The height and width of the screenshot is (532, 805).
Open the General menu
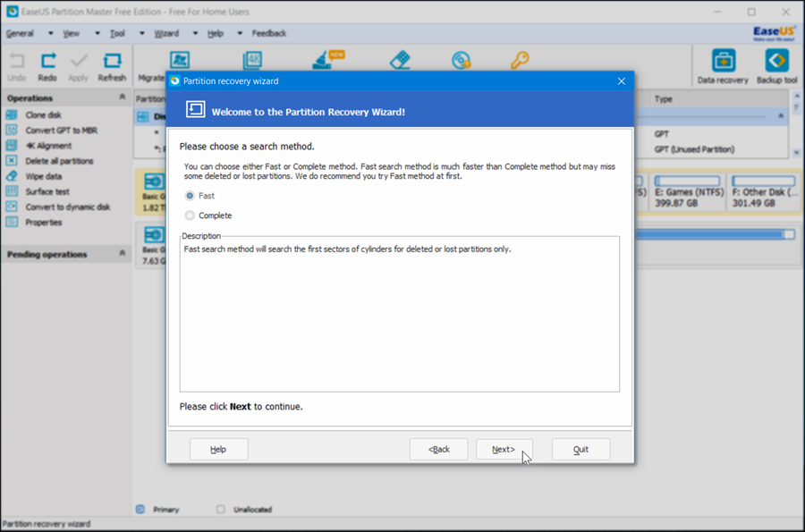point(20,33)
